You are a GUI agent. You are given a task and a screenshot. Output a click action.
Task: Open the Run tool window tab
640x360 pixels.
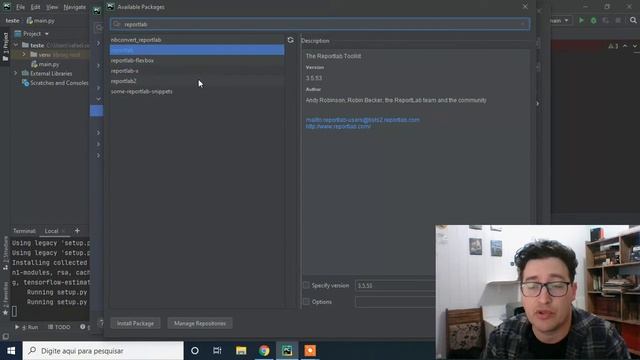tap(27, 327)
